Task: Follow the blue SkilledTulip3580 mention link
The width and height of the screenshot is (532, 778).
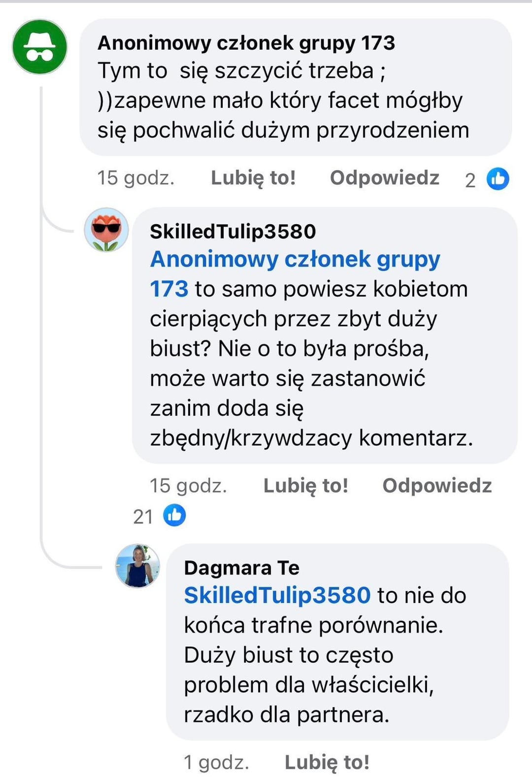Action: click(277, 595)
